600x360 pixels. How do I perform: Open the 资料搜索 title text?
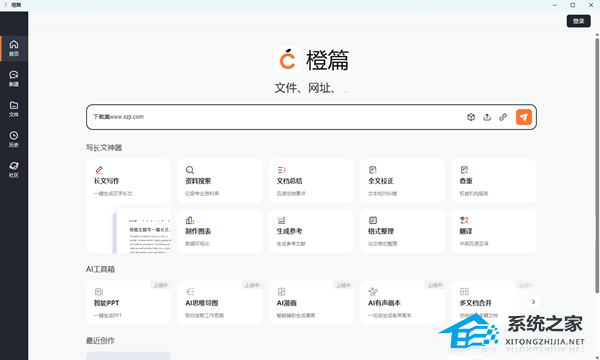pos(198,181)
